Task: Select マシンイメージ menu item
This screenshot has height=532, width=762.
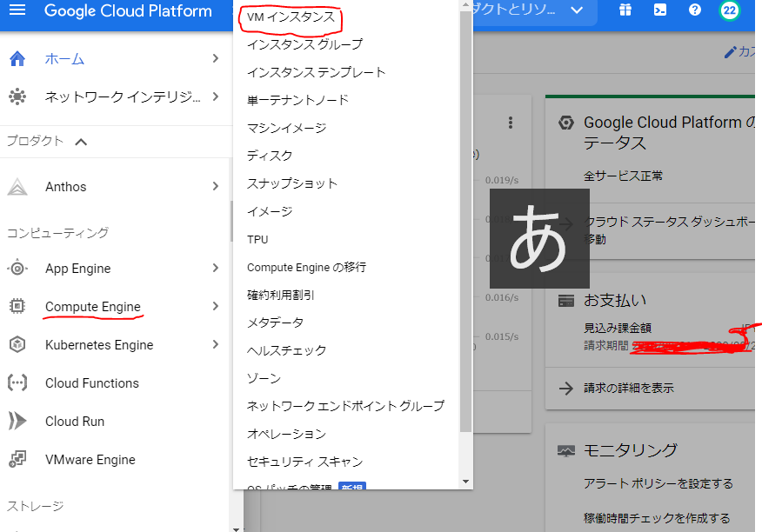Action: [x=287, y=128]
